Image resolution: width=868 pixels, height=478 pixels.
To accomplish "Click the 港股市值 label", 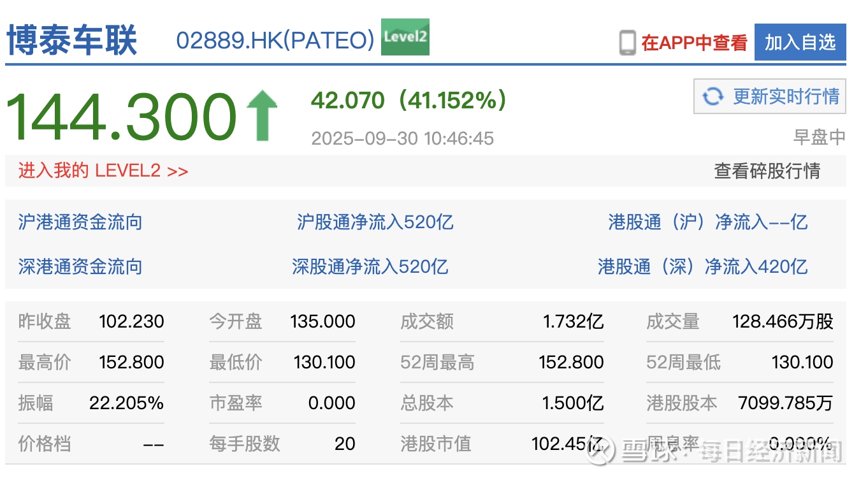I will 436,444.
